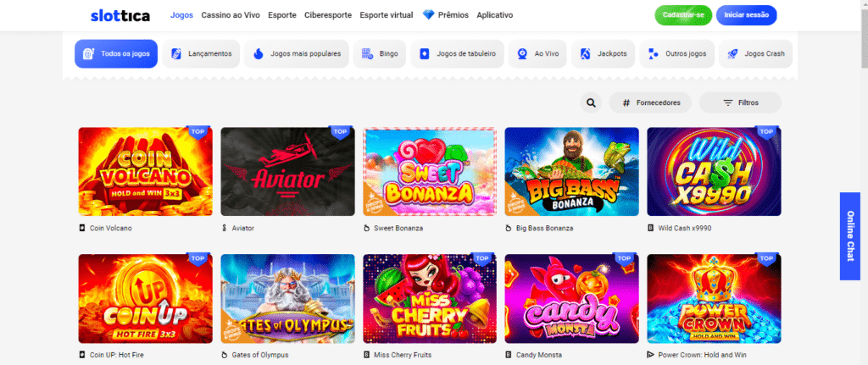Viewport: 868px width, 365px height.
Task: Click the Outros jogos shapes icon
Action: click(654, 53)
